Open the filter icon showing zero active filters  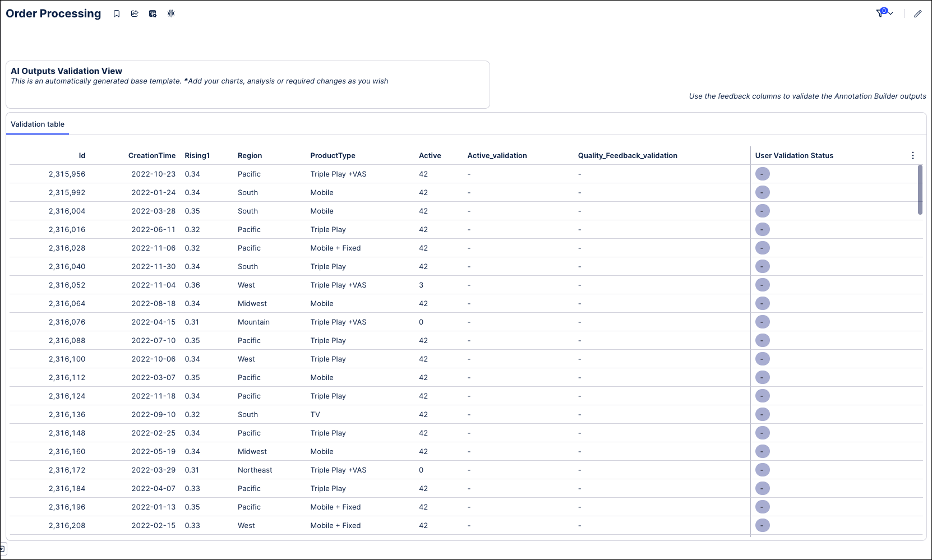(880, 13)
